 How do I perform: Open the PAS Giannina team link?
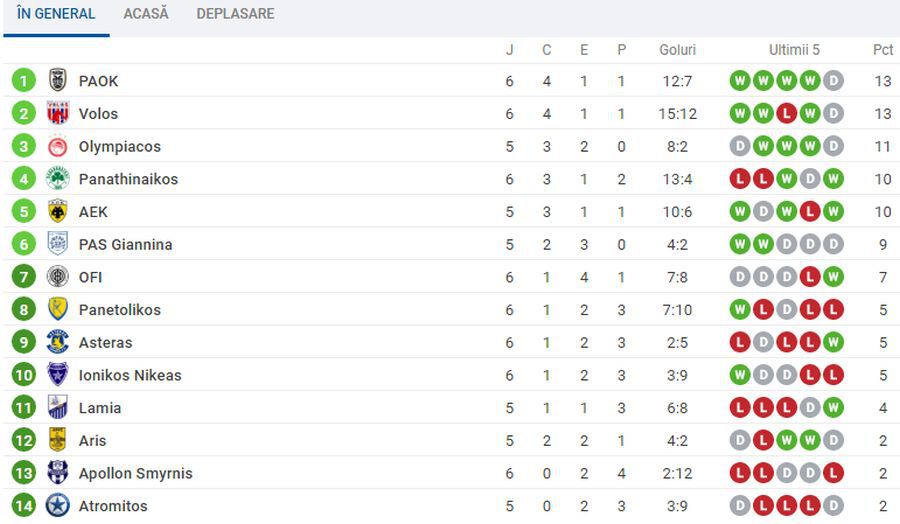click(x=125, y=244)
